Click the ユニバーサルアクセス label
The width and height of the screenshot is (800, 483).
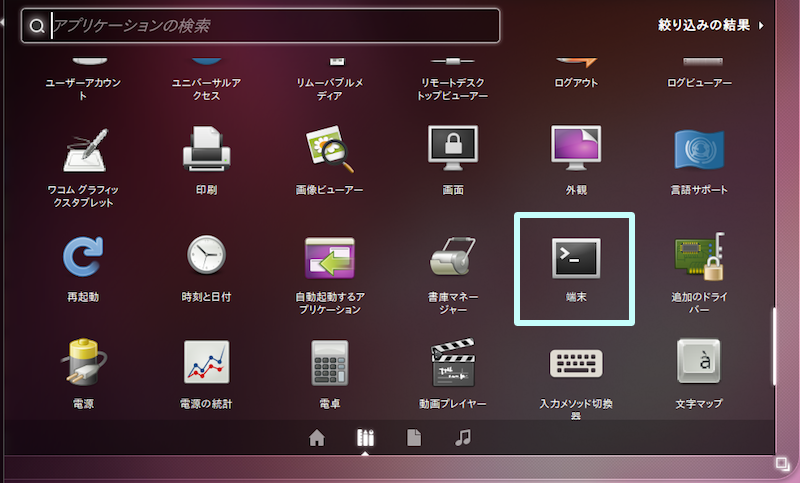pos(206,89)
